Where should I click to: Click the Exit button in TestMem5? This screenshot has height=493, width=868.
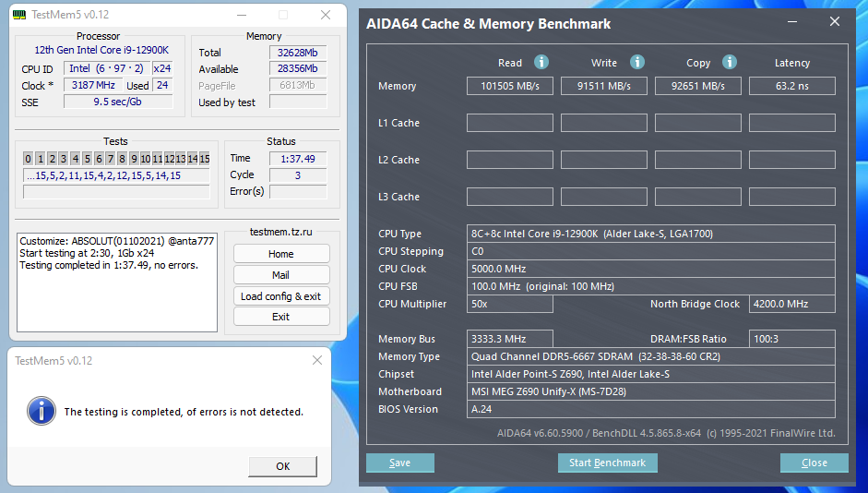pos(281,317)
